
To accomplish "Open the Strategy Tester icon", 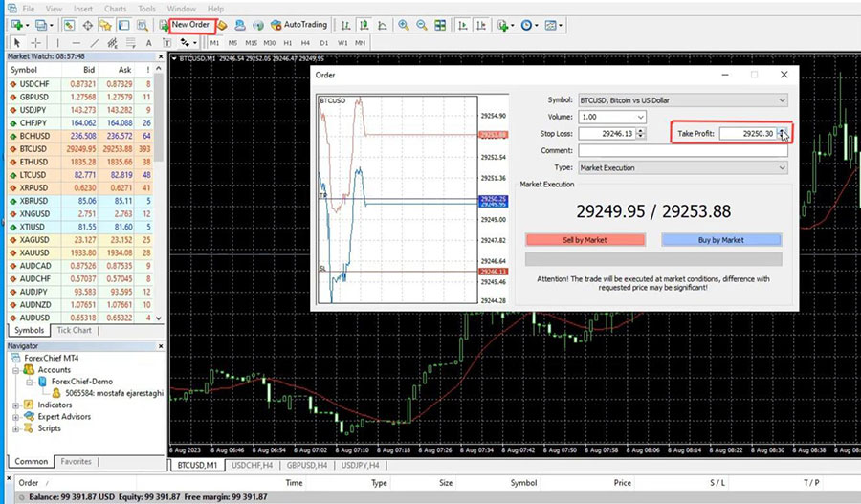I will click(x=143, y=25).
